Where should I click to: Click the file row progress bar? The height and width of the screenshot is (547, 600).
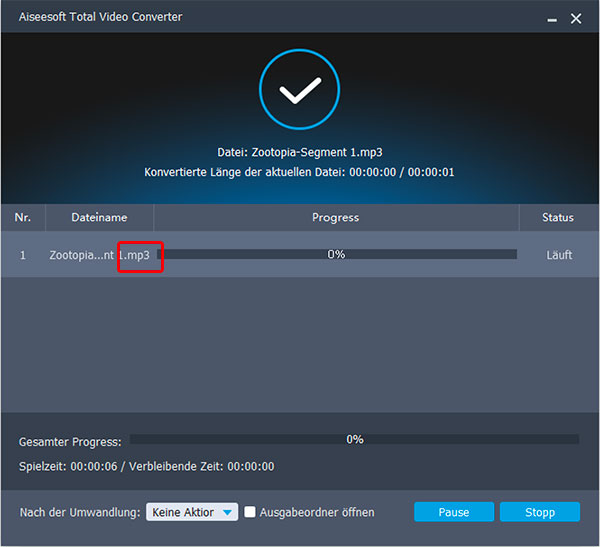[337, 254]
